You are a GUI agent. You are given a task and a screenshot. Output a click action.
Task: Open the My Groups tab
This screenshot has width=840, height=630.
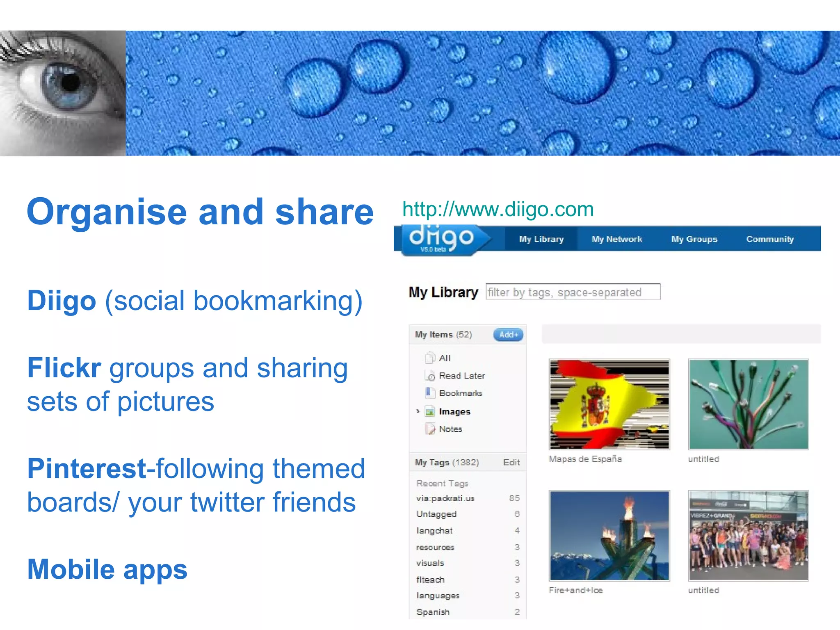point(694,239)
